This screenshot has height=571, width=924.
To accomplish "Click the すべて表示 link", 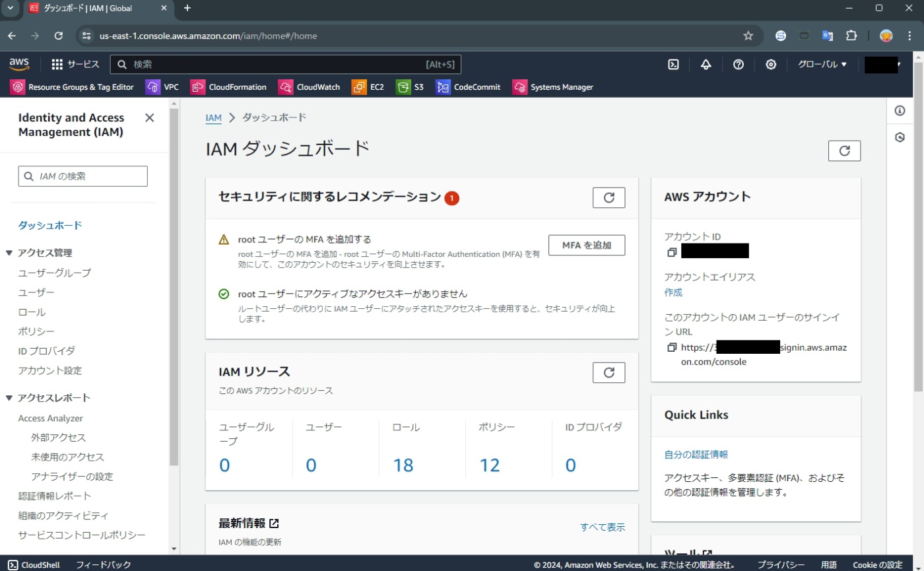I will click(x=603, y=527).
